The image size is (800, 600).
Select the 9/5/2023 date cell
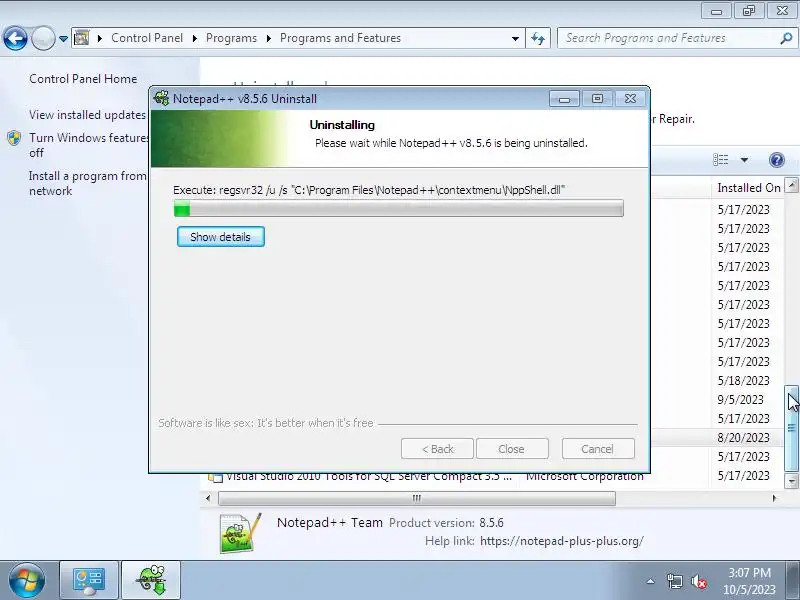pos(740,400)
